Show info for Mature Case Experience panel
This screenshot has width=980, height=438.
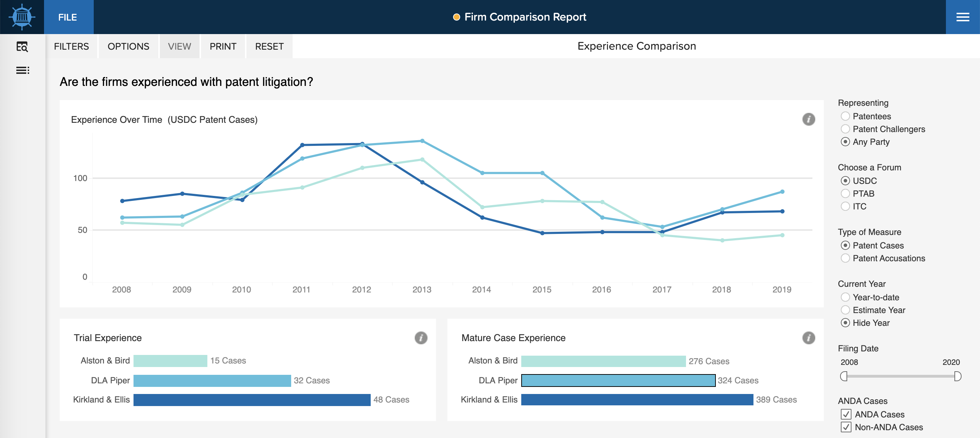808,338
